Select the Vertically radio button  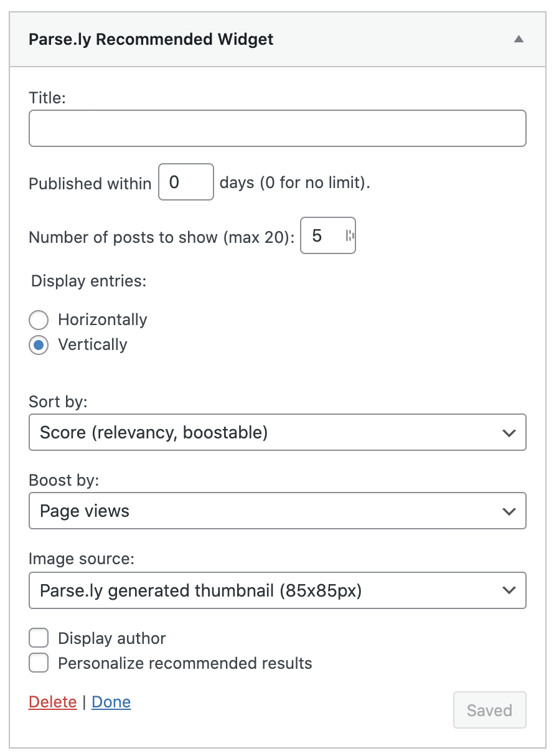[39, 345]
